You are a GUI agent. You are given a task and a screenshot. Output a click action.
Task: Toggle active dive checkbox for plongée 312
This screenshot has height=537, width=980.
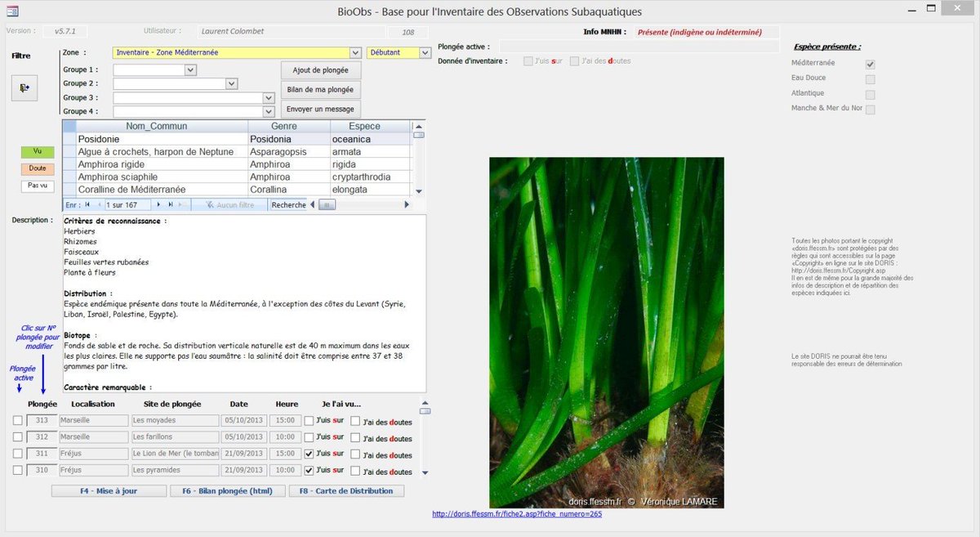click(18, 436)
